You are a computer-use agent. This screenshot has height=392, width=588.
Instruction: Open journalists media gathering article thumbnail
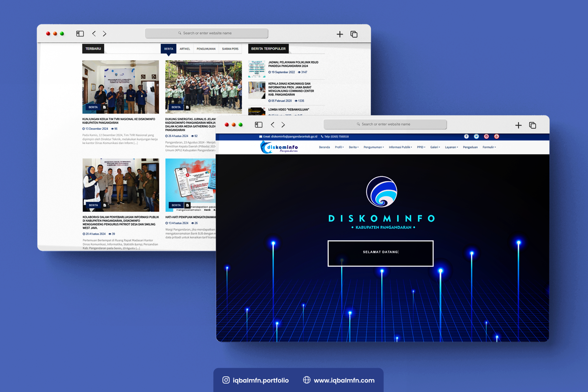click(203, 87)
